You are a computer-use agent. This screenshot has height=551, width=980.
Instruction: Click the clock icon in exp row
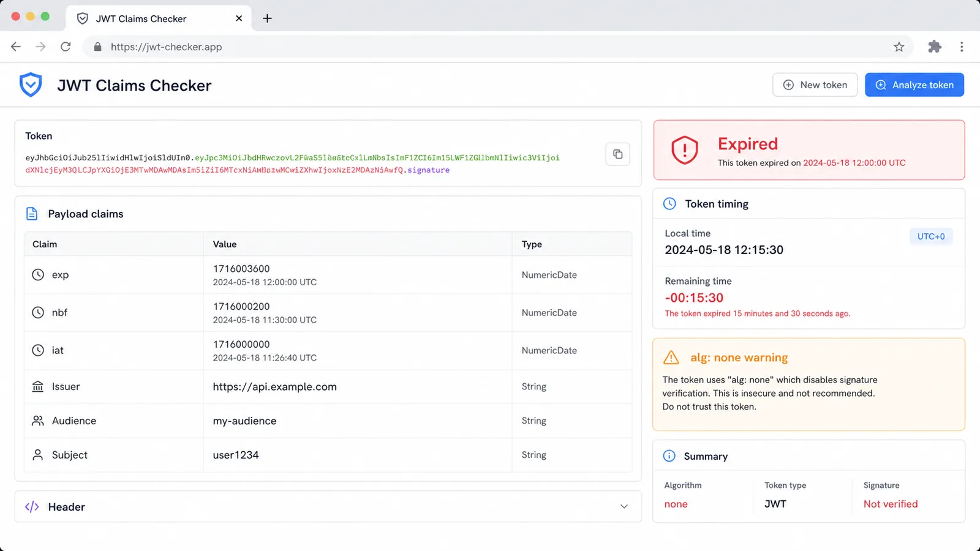[38, 275]
